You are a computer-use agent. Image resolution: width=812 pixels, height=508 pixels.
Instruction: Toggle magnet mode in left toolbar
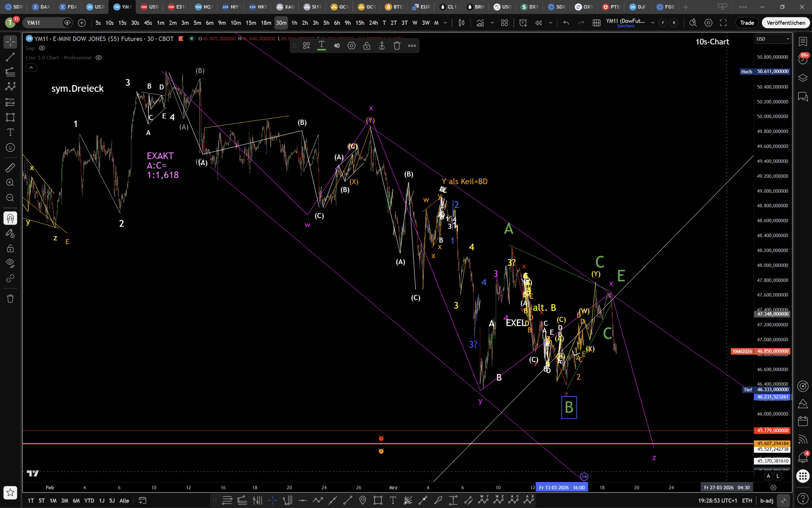(x=10, y=218)
